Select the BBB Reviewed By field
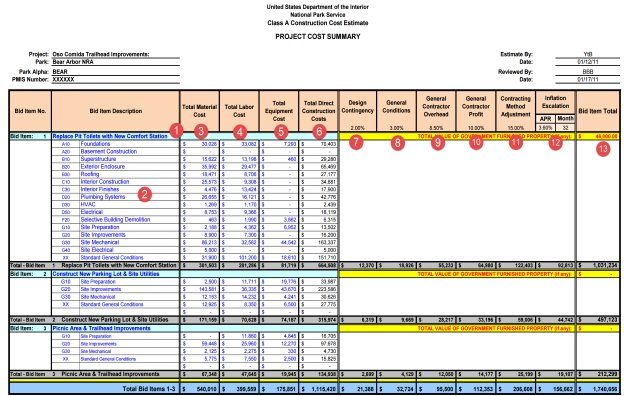The width and height of the screenshot is (624, 396). point(588,72)
